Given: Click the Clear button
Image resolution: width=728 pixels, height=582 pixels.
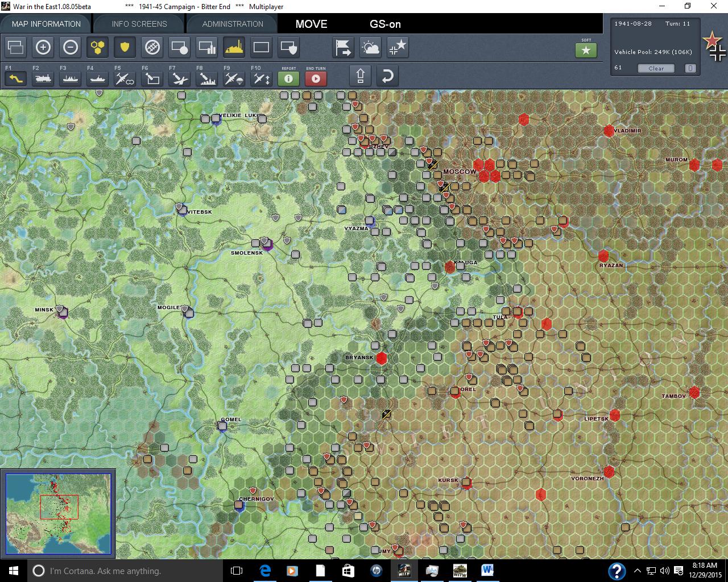Looking at the screenshot, I should click(656, 68).
